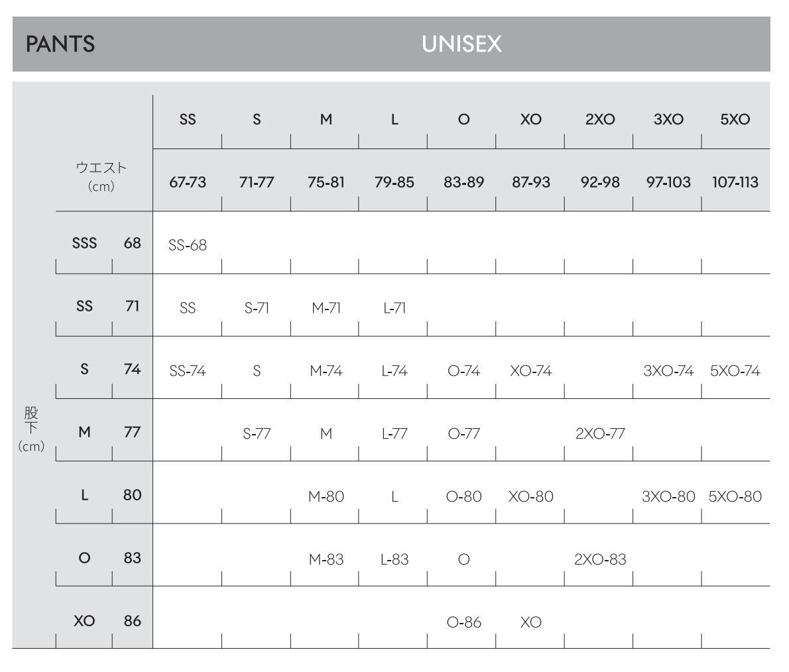Image resolution: width=789 pixels, height=672 pixels.
Task: Click the XO-74 size cell
Action: (x=531, y=371)
